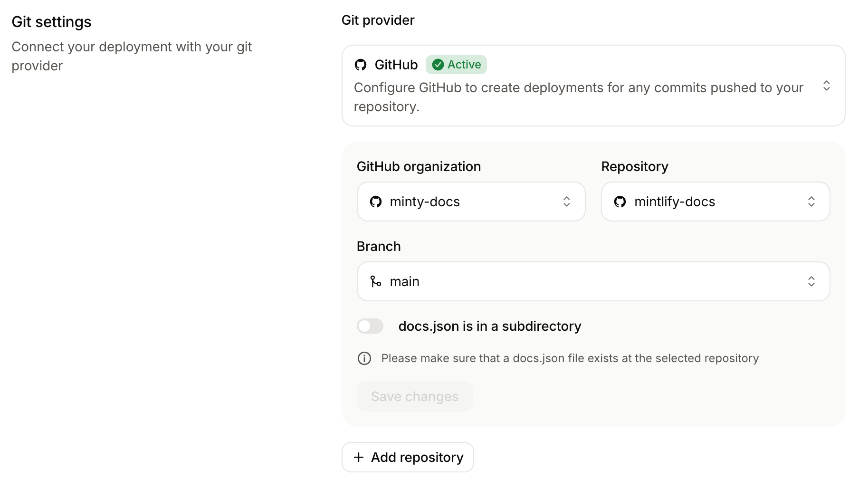Click the plus icon on Add repository

[359, 457]
